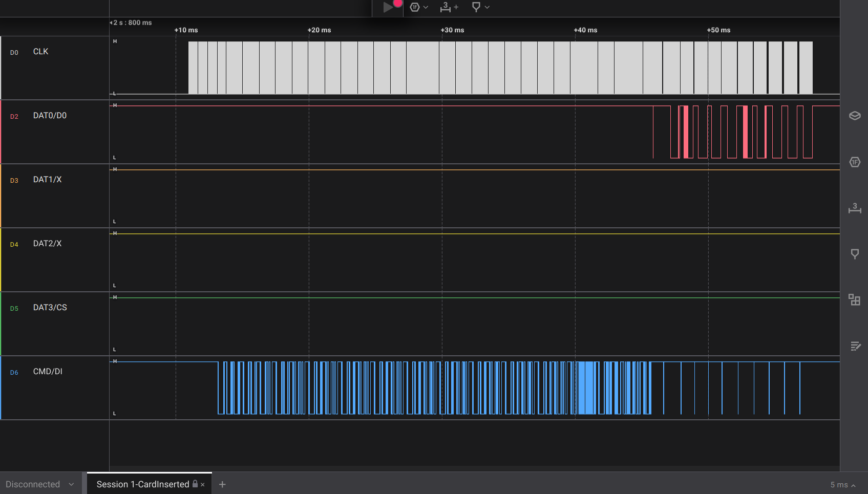The width and height of the screenshot is (868, 494).
Task: Click the 2 s : 800 ms time label
Action: [132, 23]
